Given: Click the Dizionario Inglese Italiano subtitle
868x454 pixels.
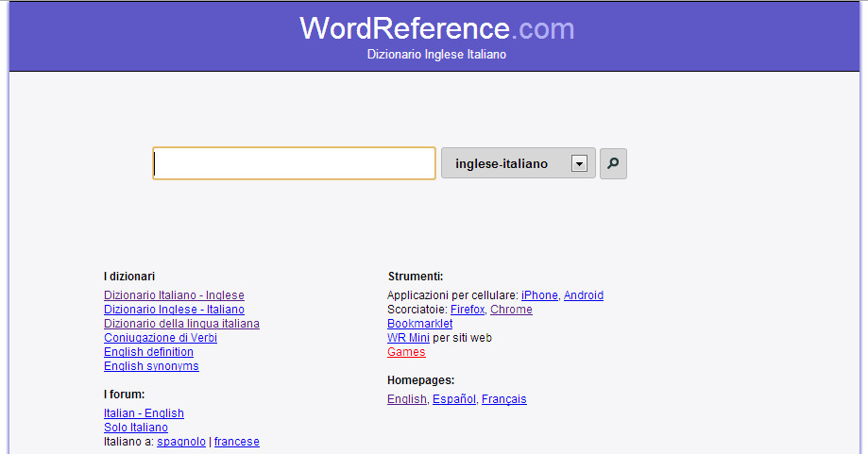Looking at the screenshot, I should pos(436,54).
